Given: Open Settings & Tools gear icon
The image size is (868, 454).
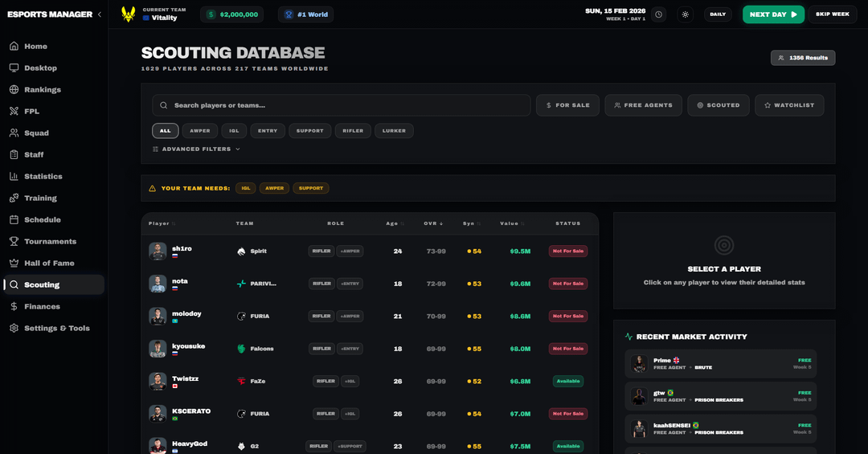Looking at the screenshot, I should 14,328.
